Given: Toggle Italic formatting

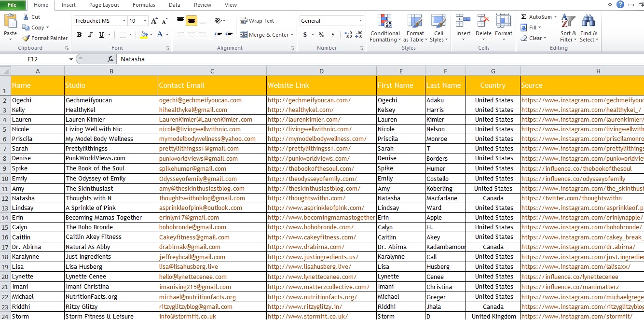Looking at the screenshot, I should coord(90,35).
